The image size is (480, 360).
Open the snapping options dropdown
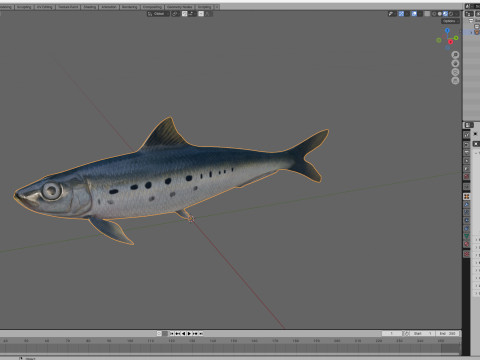click(x=192, y=14)
